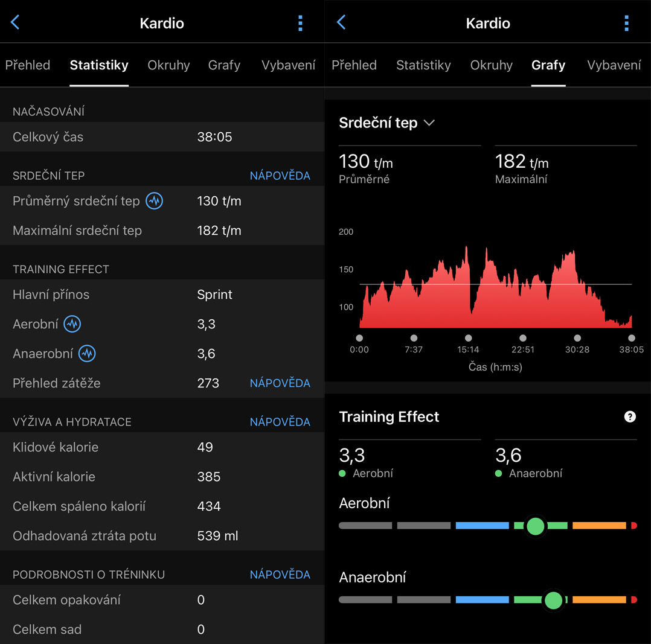Tap the back arrow on left Kardio screen
The width and height of the screenshot is (651, 644).
coord(15,23)
